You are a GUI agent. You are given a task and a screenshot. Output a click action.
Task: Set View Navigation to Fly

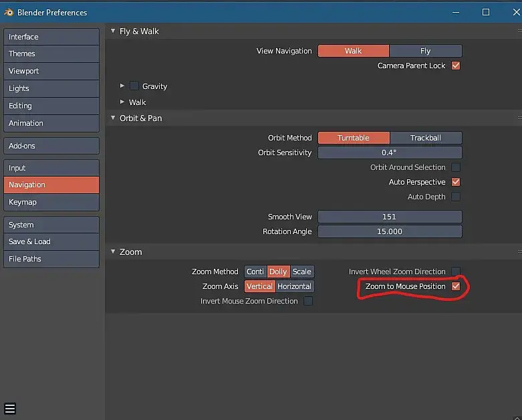pos(426,51)
